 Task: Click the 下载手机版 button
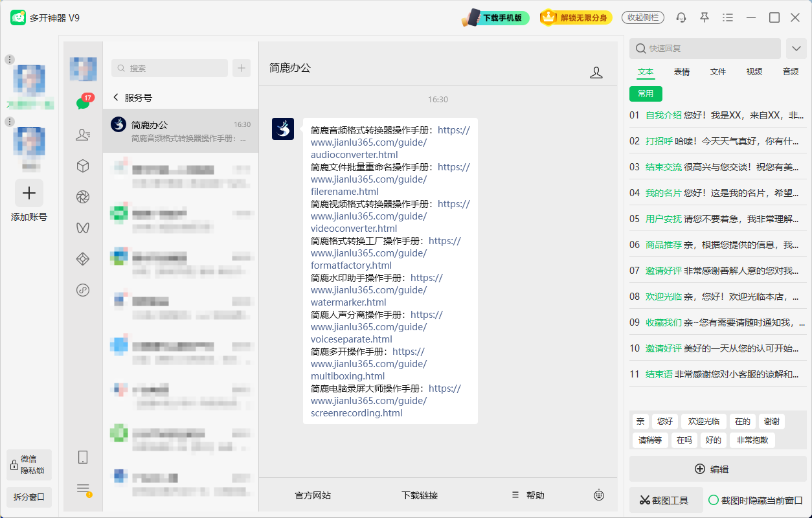coord(495,17)
